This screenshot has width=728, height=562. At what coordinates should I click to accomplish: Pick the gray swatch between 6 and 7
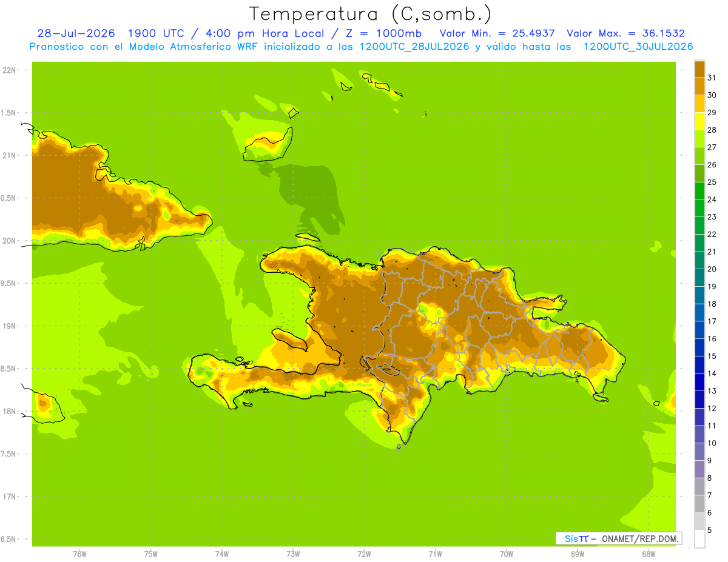coord(699,504)
